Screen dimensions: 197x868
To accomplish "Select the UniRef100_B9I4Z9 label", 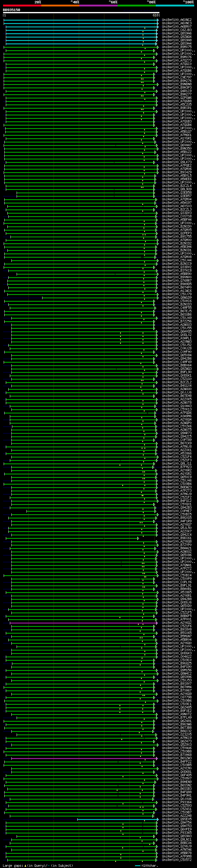I will coord(177,172).
